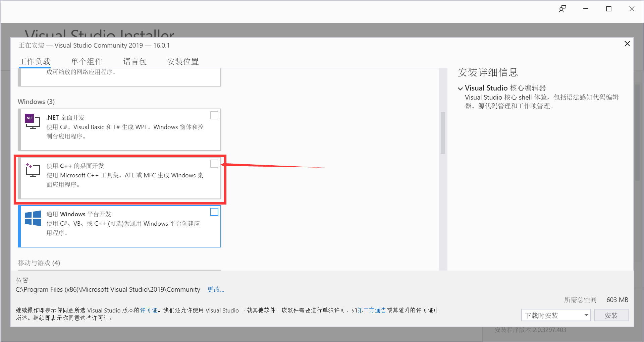The height and width of the screenshot is (342, 644).
Task: Open the feedback icon in title bar
Action: [x=562, y=9]
